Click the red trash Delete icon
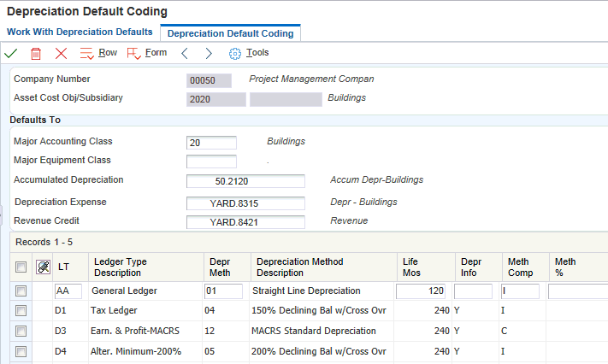Screen dimensions: 608x364 tap(36, 53)
